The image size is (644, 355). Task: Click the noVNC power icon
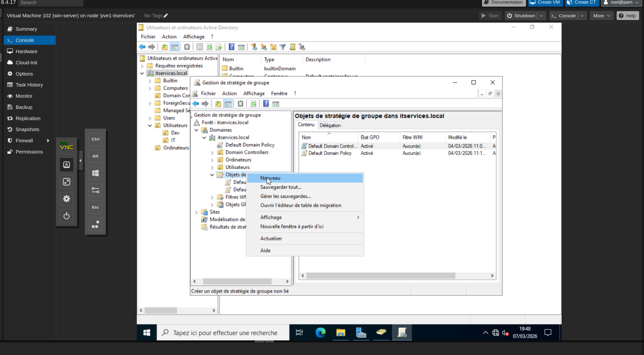pyautogui.click(x=66, y=216)
